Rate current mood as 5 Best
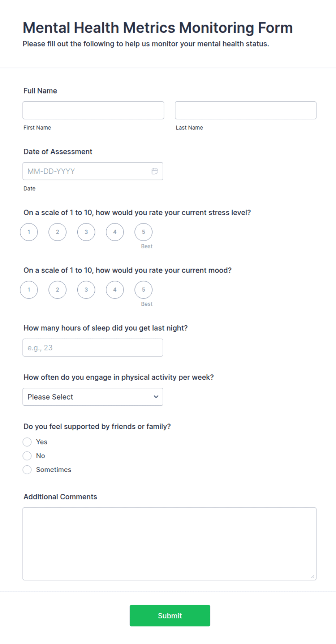 143,290
